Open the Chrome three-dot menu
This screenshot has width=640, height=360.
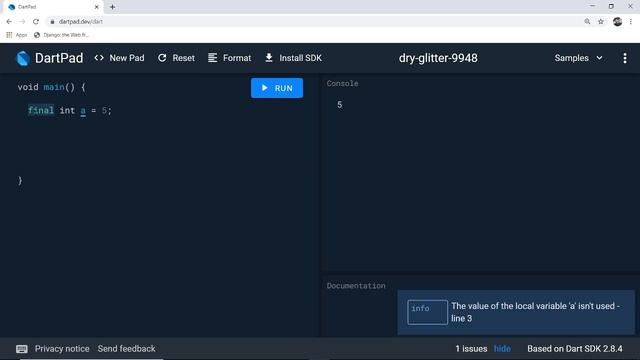[631, 22]
